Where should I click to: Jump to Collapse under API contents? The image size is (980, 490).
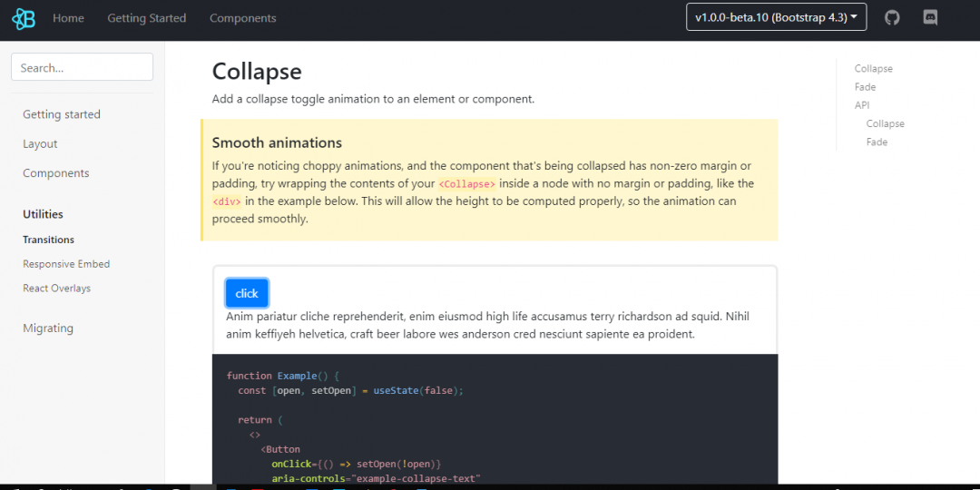click(x=885, y=123)
